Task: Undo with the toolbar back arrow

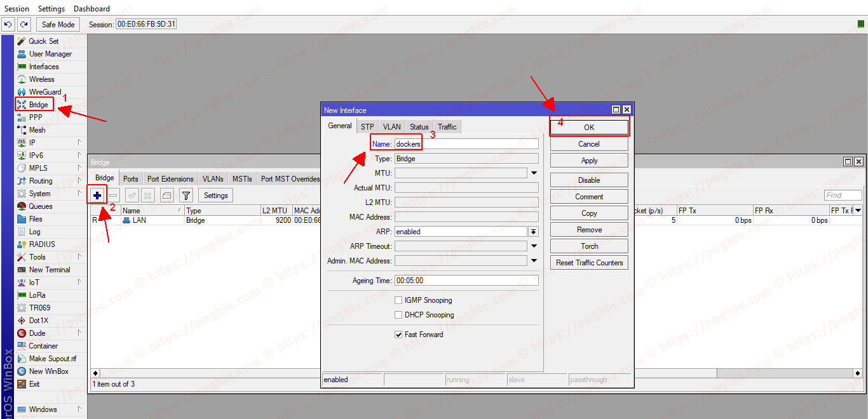Action: tap(8, 24)
